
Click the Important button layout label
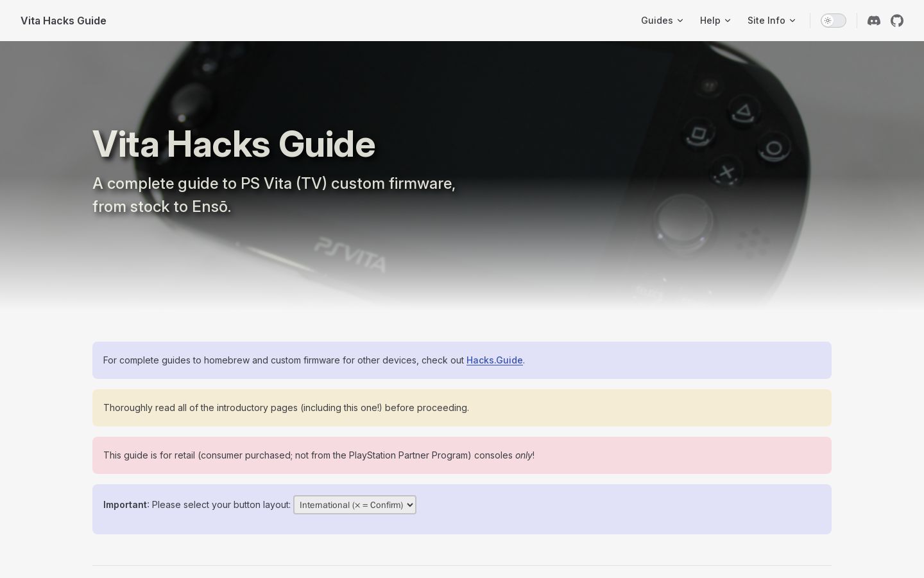click(126, 505)
